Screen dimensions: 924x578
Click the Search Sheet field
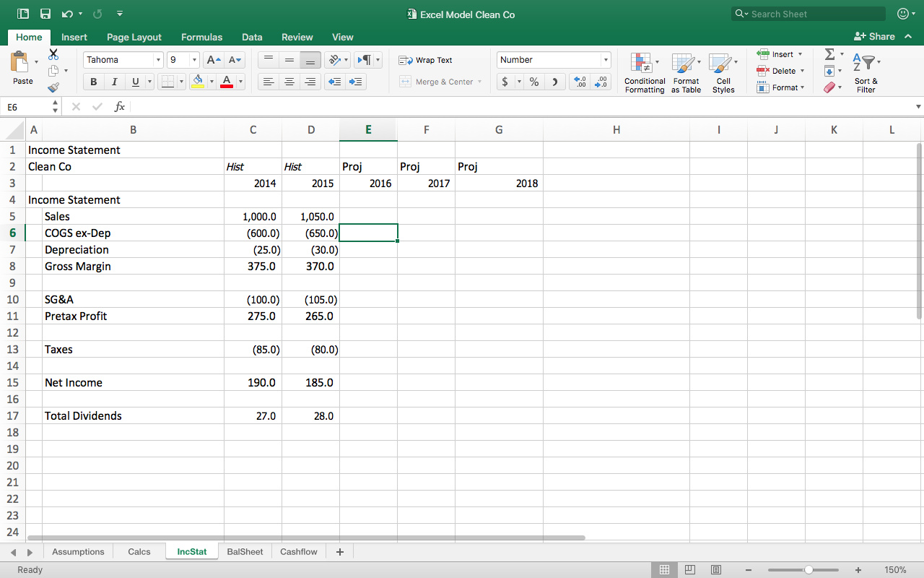[x=808, y=14]
